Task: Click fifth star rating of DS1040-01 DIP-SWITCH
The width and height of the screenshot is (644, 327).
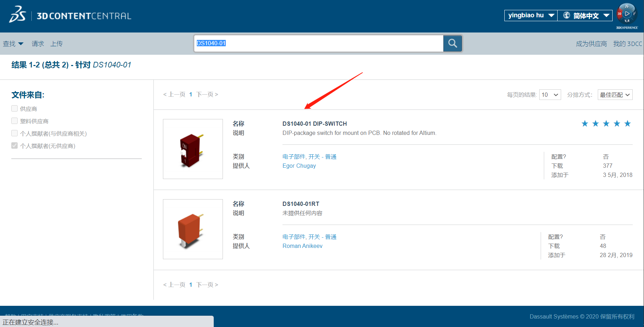Action: pyautogui.click(x=627, y=124)
